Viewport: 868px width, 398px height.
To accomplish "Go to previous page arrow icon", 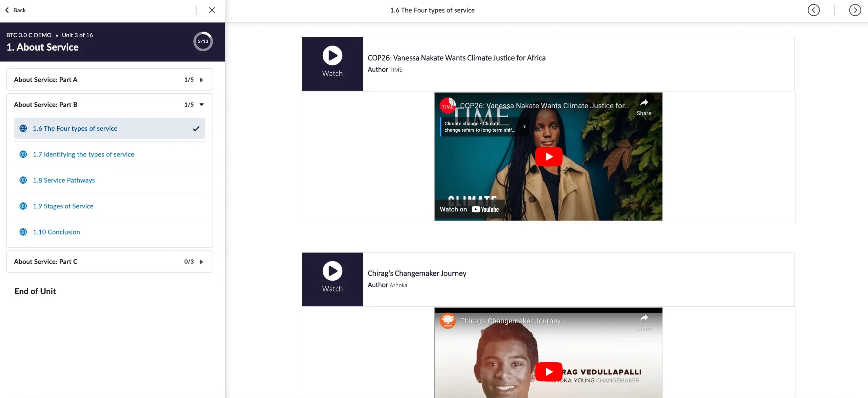I will click(813, 10).
